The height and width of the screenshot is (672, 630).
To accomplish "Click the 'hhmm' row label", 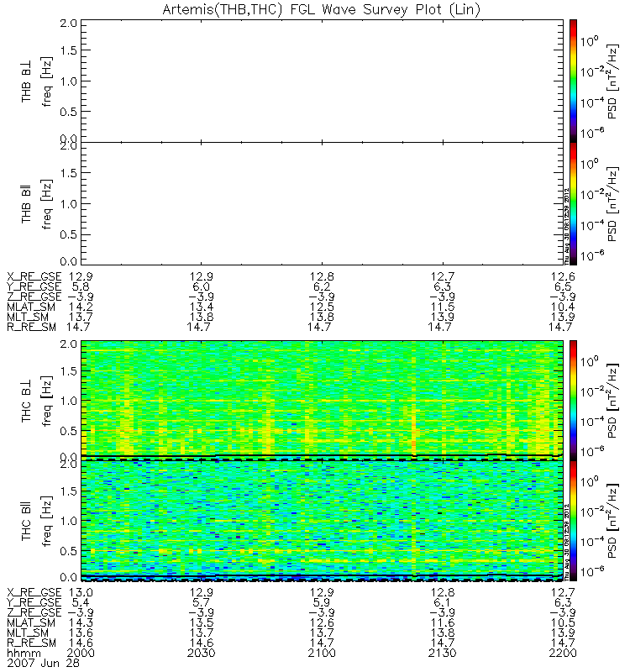I will 24,654.
